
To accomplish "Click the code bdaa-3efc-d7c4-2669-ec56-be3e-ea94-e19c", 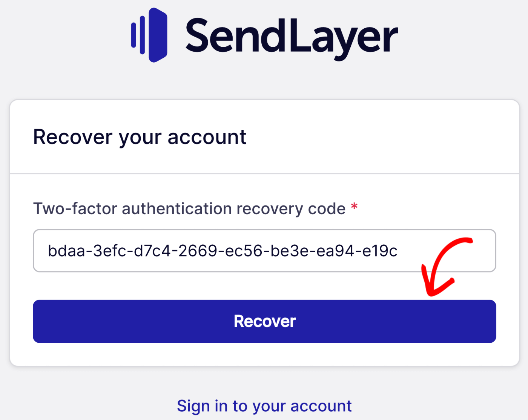I will tap(223, 251).
